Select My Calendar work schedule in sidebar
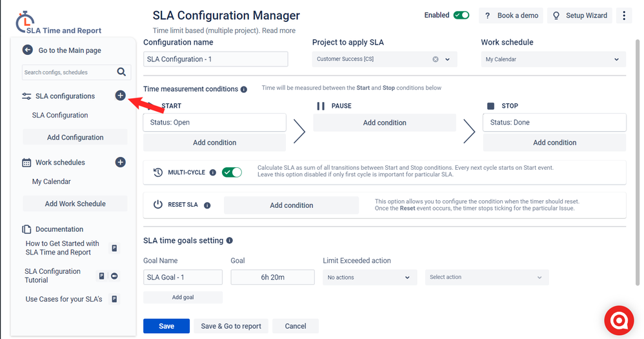 tap(52, 181)
